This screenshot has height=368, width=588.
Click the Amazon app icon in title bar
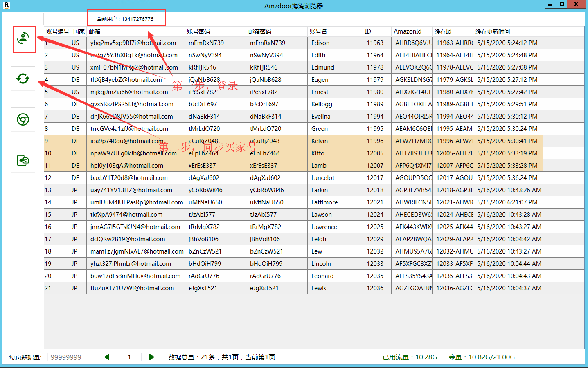pos(6,5)
